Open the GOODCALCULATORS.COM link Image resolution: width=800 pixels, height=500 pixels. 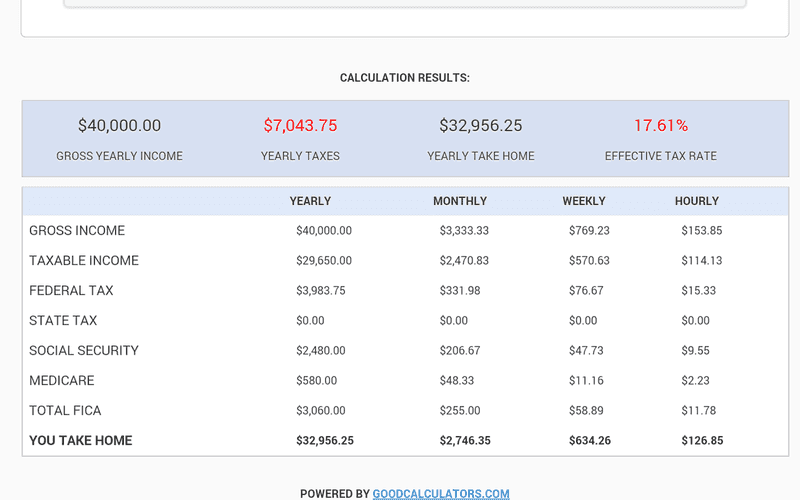point(441,494)
